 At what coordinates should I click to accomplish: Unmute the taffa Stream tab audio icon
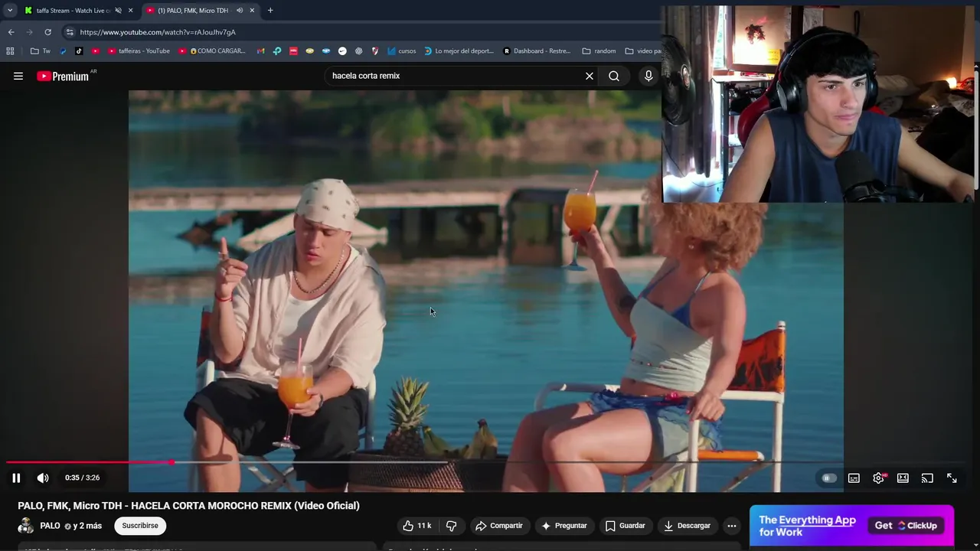pos(118,11)
